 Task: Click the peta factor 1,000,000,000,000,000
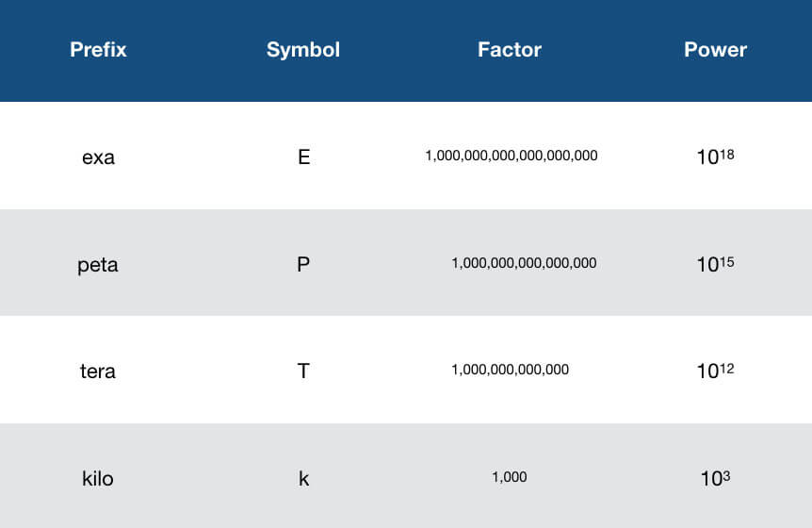524,263
